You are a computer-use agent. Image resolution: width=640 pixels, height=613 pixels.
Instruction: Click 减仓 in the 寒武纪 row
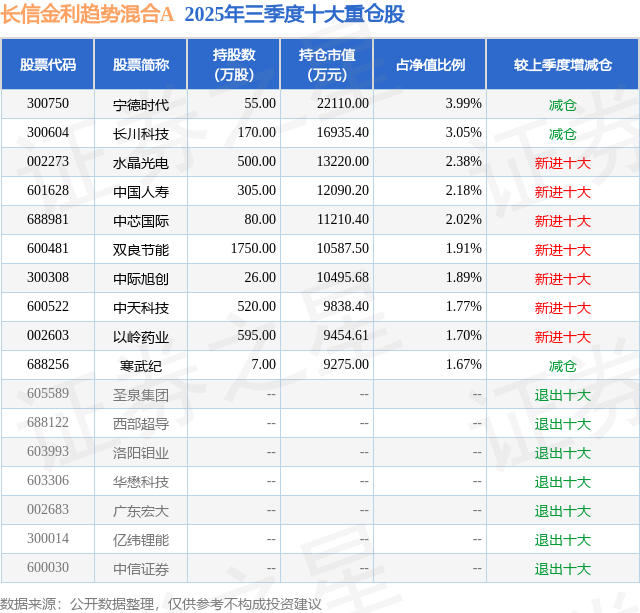[562, 366]
